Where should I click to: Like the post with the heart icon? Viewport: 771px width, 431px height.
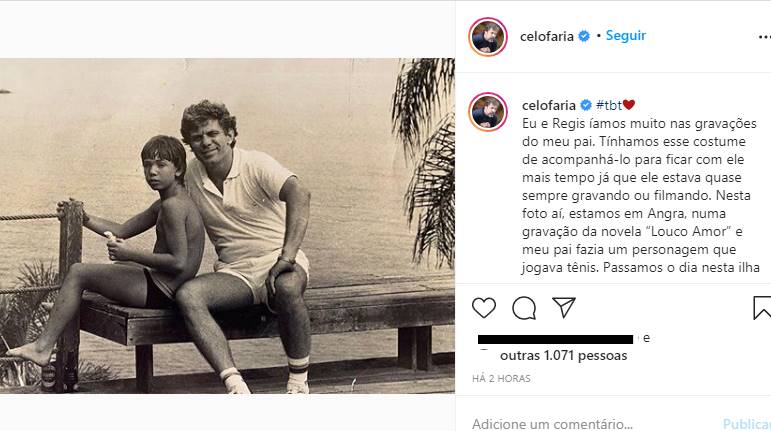484,307
